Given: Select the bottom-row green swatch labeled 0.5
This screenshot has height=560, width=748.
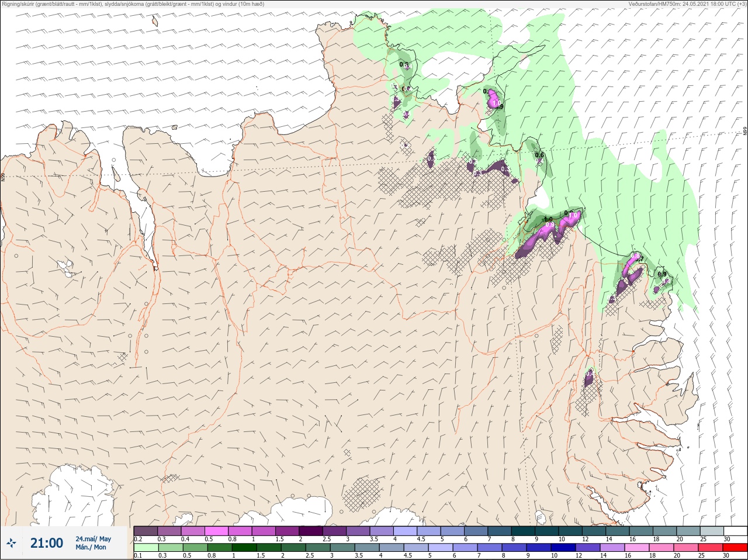Looking at the screenshot, I should click(195, 548).
